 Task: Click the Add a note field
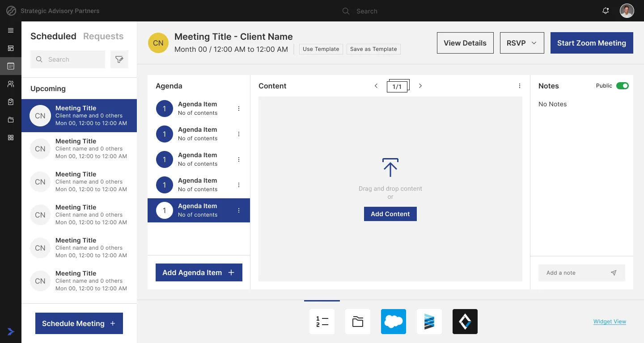click(x=582, y=273)
